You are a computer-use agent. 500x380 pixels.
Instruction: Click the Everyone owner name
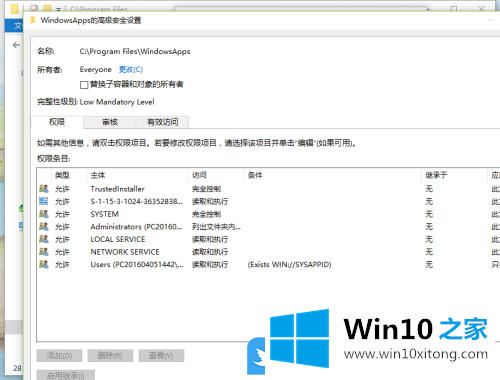[96, 69]
